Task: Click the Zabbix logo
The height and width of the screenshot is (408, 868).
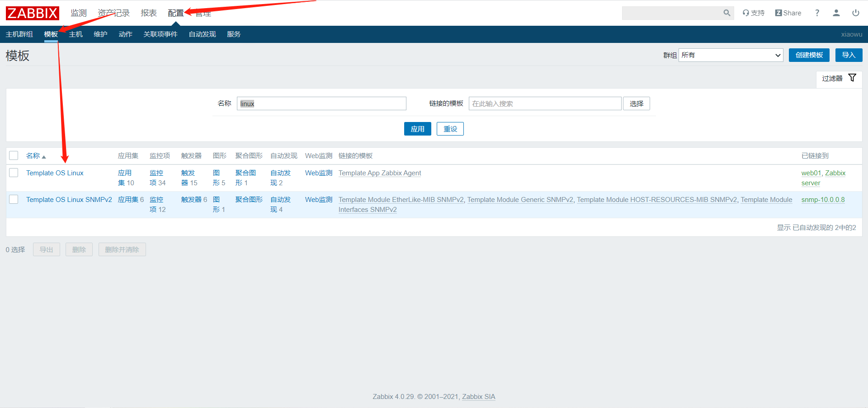Action: (33, 13)
